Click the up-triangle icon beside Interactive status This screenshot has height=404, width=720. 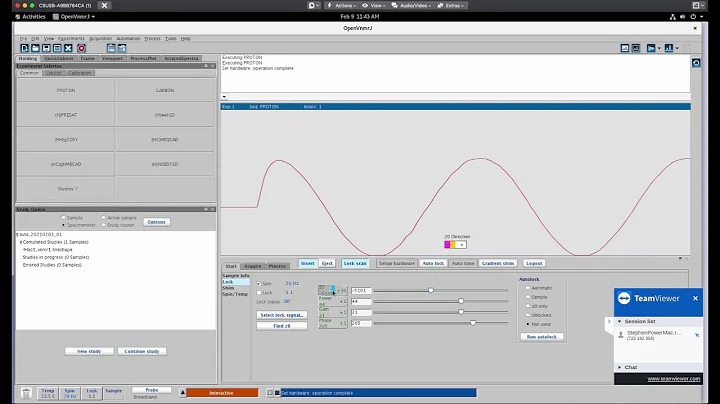point(183,393)
